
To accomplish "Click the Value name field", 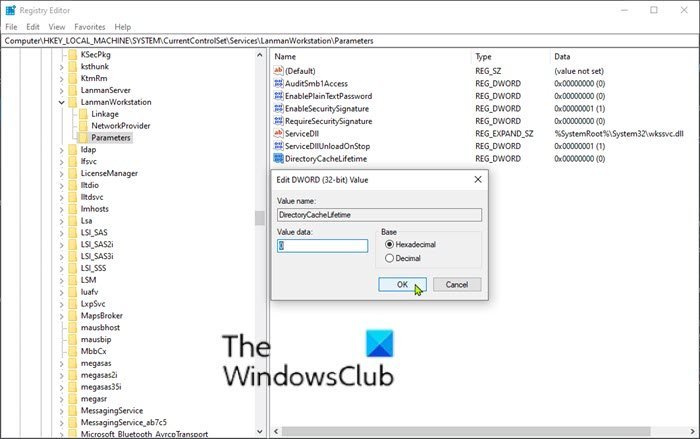I will pyautogui.click(x=379, y=215).
